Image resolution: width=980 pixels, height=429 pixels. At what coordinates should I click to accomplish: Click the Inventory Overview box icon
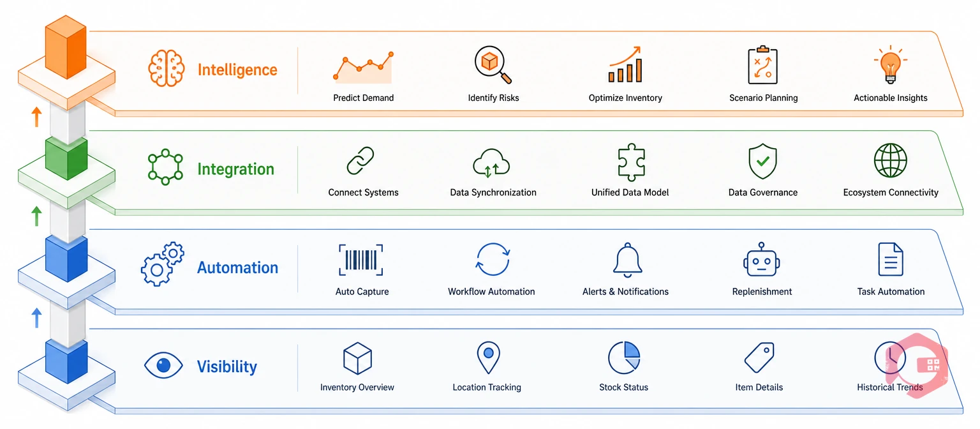coord(357,358)
